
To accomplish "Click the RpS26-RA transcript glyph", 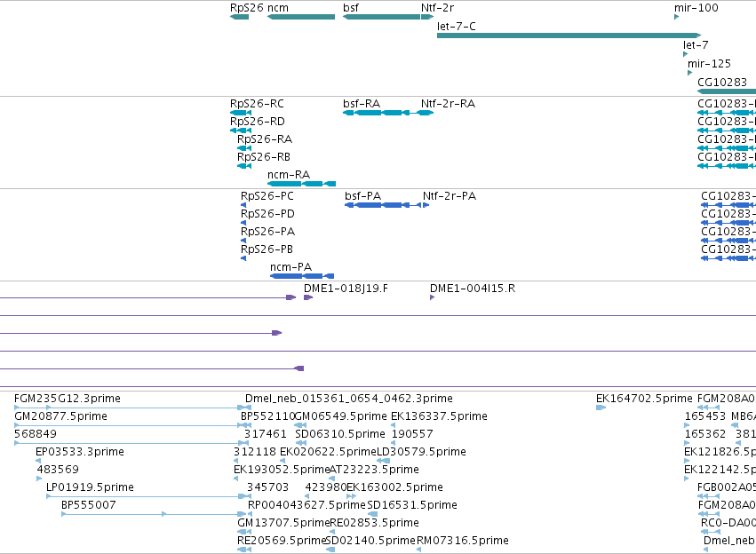I will click(244, 148).
